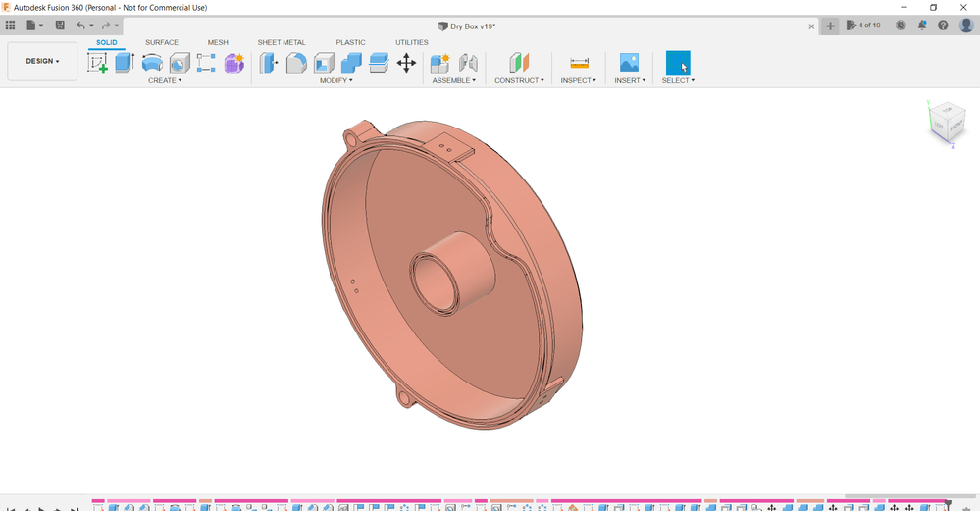Switch to the MESH tab

[x=218, y=42]
